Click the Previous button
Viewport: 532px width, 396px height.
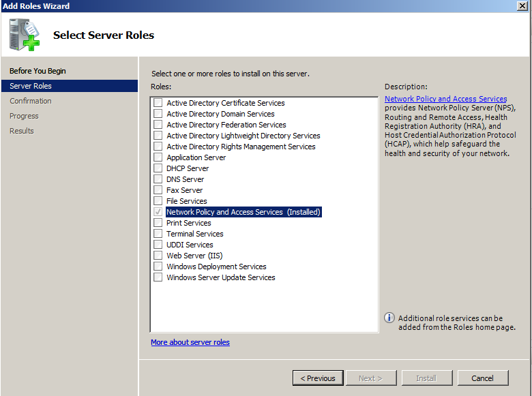(318, 378)
